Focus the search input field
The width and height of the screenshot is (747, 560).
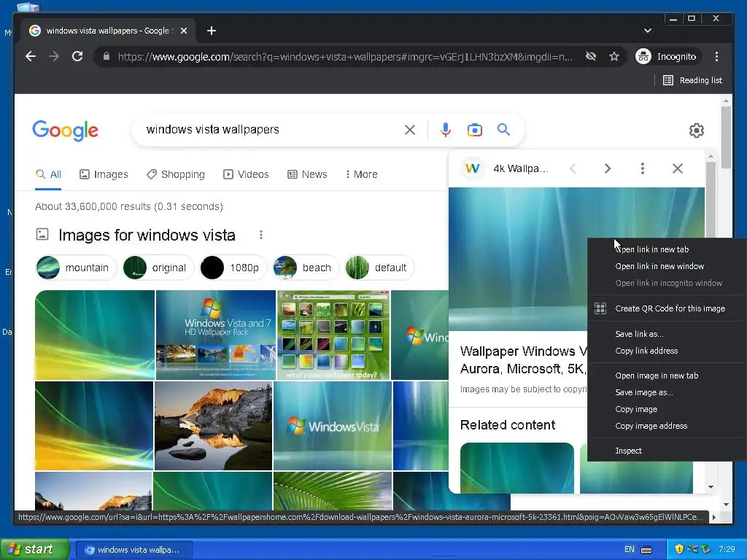(271, 130)
